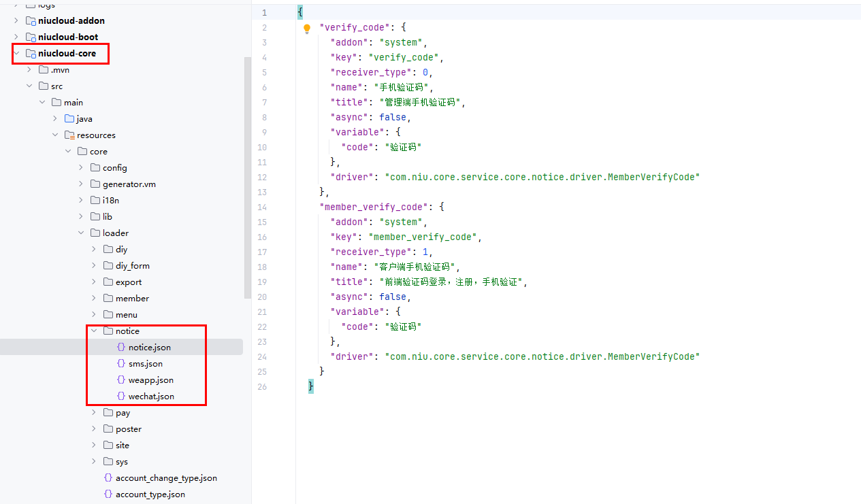This screenshot has width=861, height=504.
Task: Click the yellow lightbulb quick-fix icon
Action: 307,29
